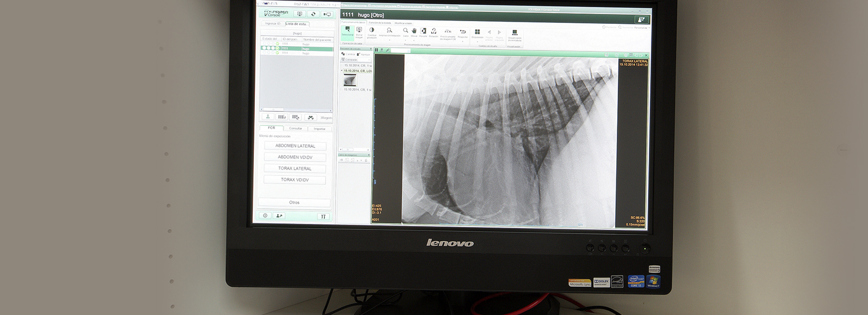Click the lateral thorax radiograph image
The width and height of the screenshot is (868, 315).
509,140
